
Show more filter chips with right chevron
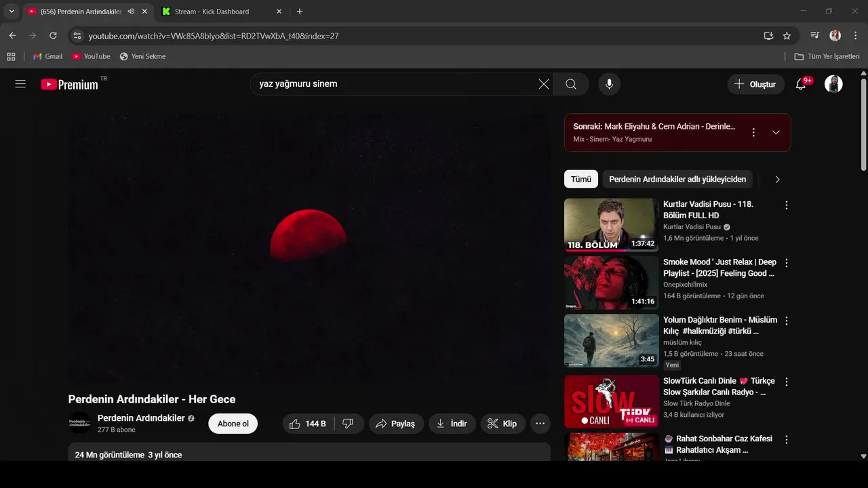click(777, 180)
